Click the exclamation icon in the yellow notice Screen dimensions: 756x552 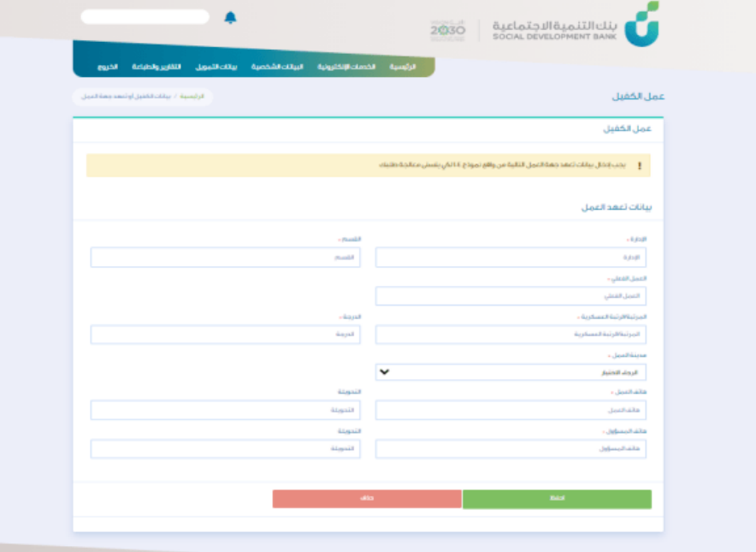[x=640, y=165]
